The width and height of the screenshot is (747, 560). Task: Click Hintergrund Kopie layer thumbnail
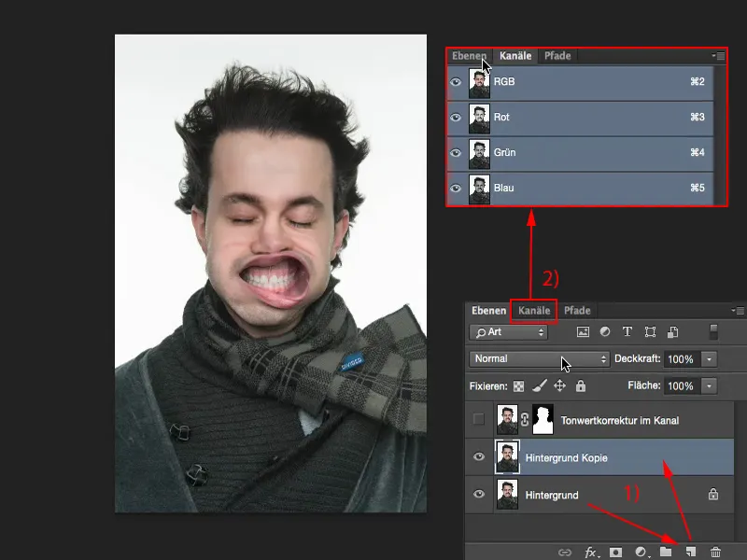(507, 457)
